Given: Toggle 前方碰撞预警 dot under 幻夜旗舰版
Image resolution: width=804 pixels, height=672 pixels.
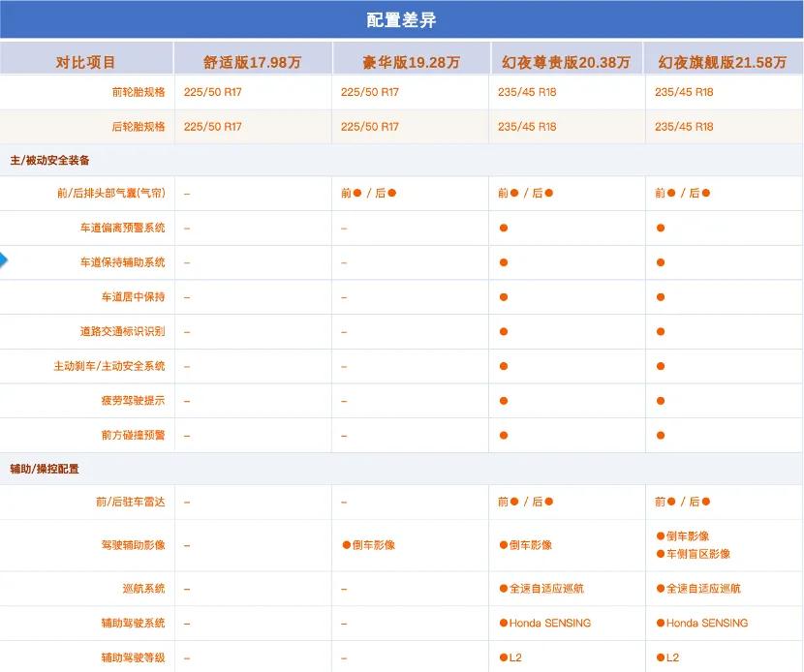Looking at the screenshot, I should [x=660, y=436].
